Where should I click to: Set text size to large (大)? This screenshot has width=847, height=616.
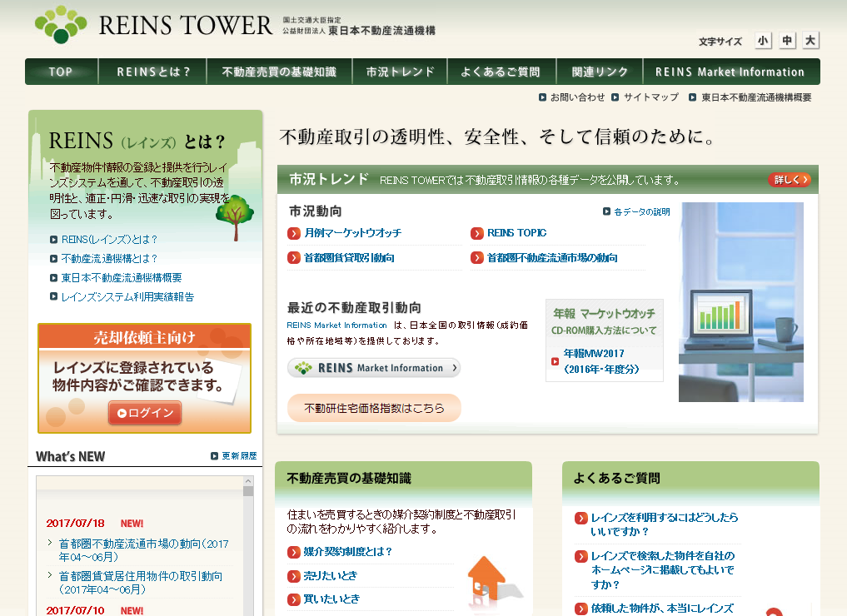point(810,41)
